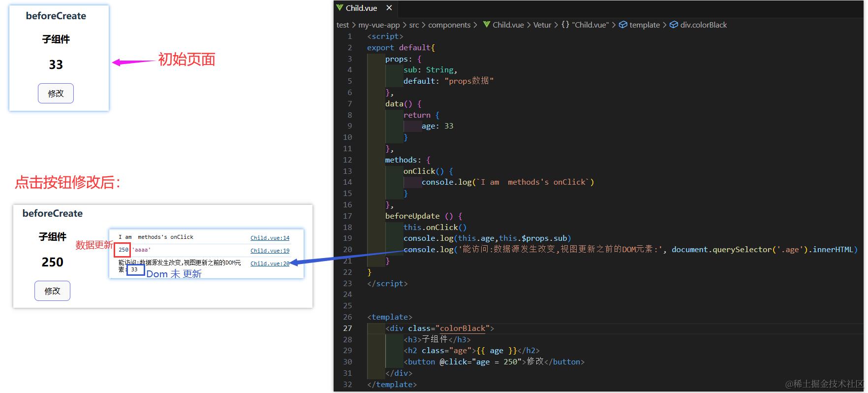The height and width of the screenshot is (393, 868).
Task: Click 'default: "props数据"' code line
Action: pyautogui.click(x=448, y=81)
